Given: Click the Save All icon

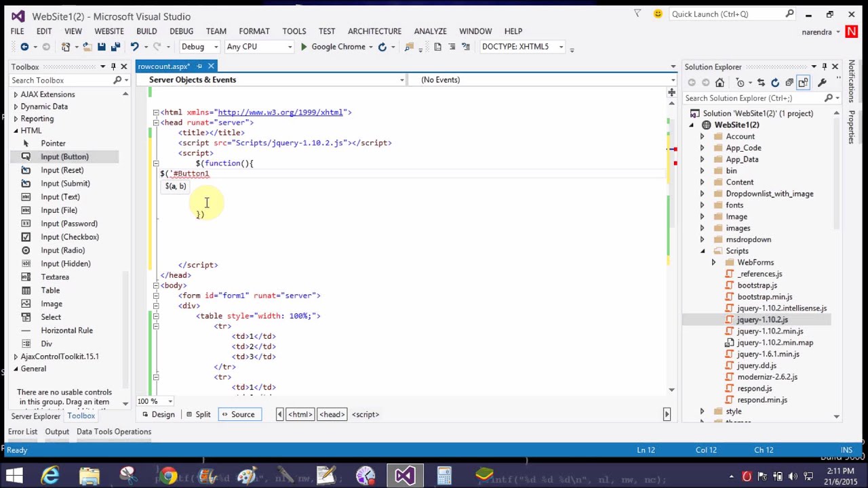Looking at the screenshot, I should coord(115,47).
